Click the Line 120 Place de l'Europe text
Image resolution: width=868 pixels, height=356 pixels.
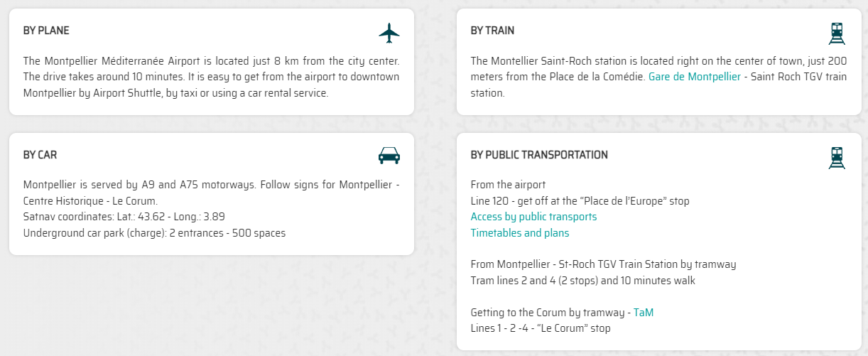coord(580,201)
